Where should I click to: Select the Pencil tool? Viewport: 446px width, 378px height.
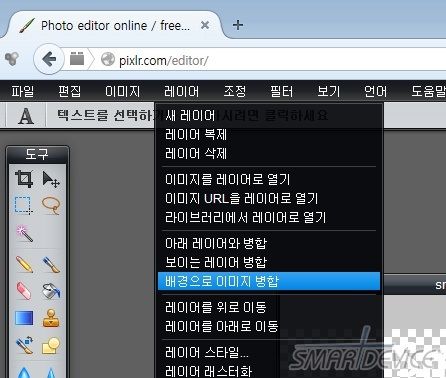pos(24,265)
